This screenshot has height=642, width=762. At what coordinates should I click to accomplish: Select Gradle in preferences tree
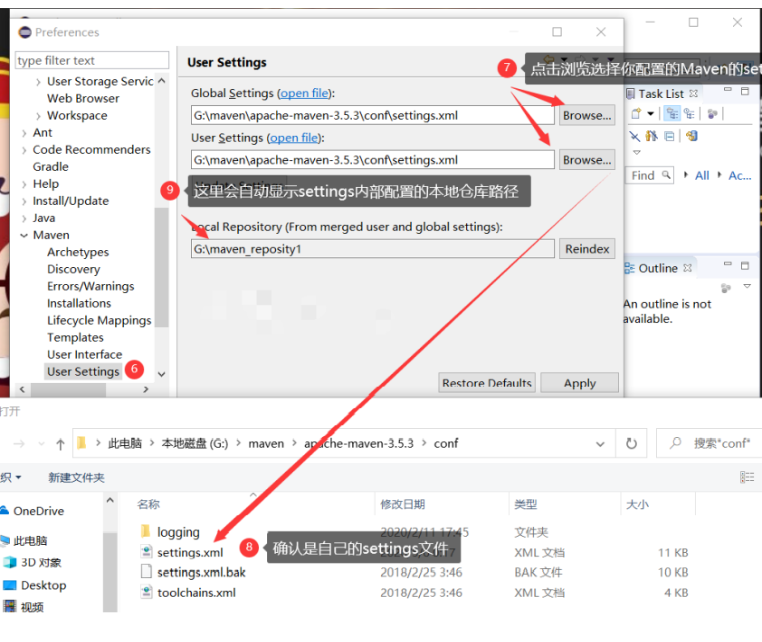tap(51, 167)
